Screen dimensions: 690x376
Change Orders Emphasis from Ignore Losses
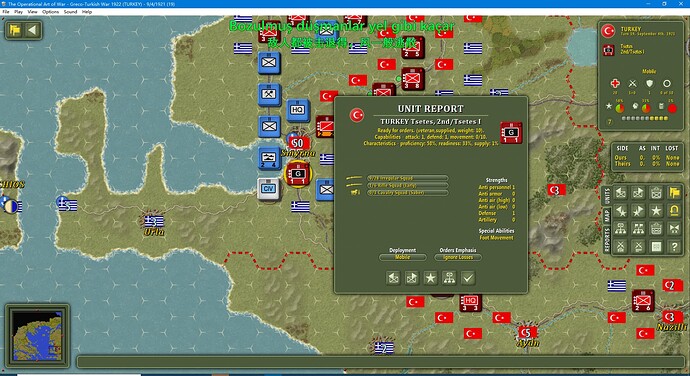point(458,257)
